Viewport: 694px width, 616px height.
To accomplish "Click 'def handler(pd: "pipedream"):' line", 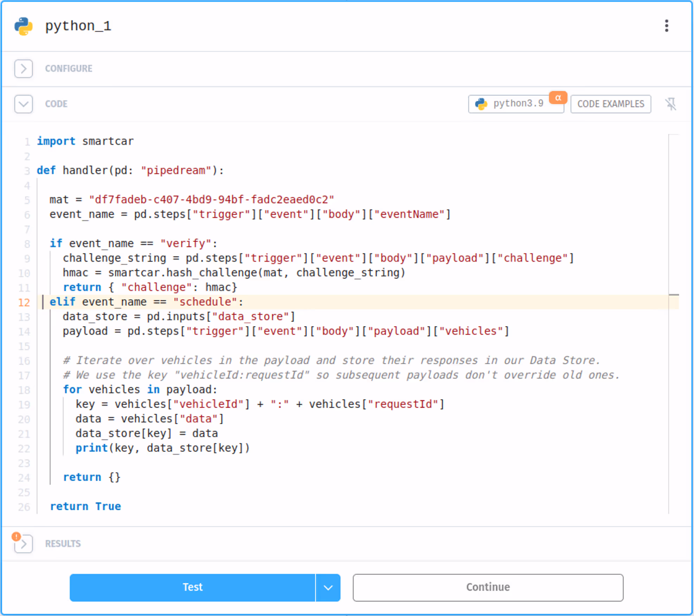I will [x=130, y=170].
